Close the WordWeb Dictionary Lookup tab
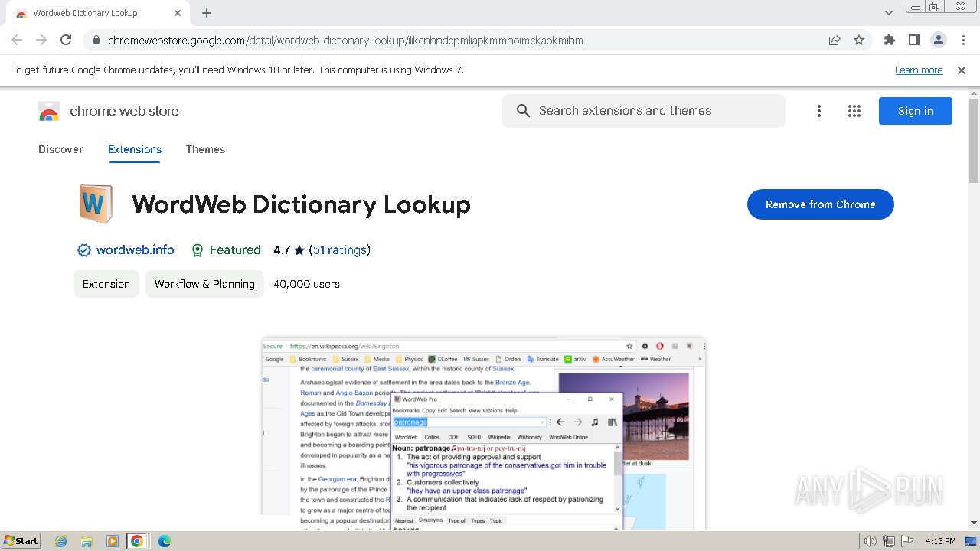Viewport: 980px width, 551px height. 178,13
